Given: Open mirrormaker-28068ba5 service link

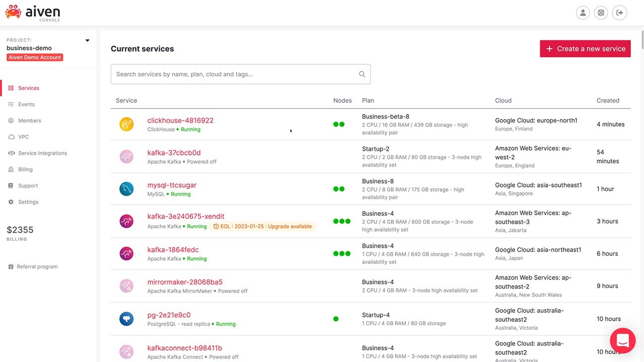Looking at the screenshot, I should tap(185, 282).
